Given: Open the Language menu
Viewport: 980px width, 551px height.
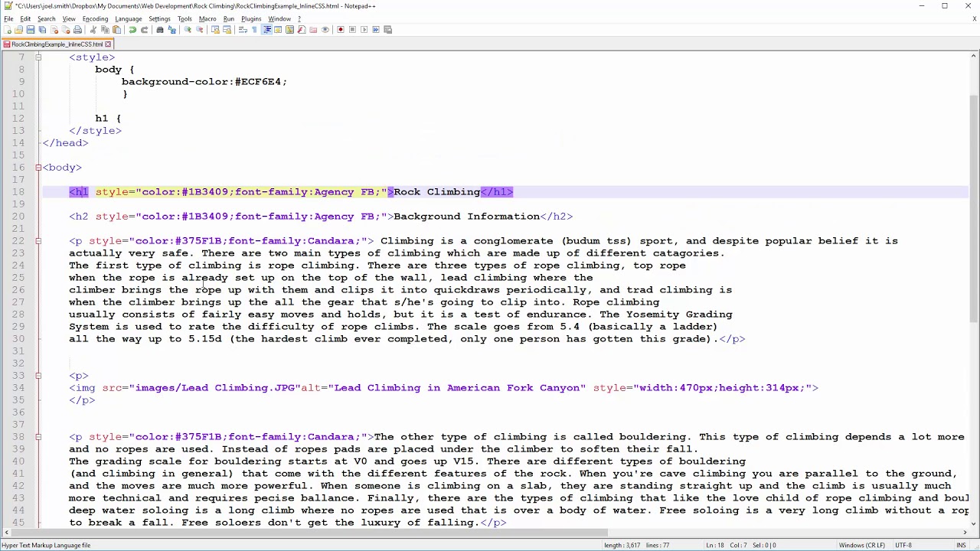Looking at the screenshot, I should [128, 18].
